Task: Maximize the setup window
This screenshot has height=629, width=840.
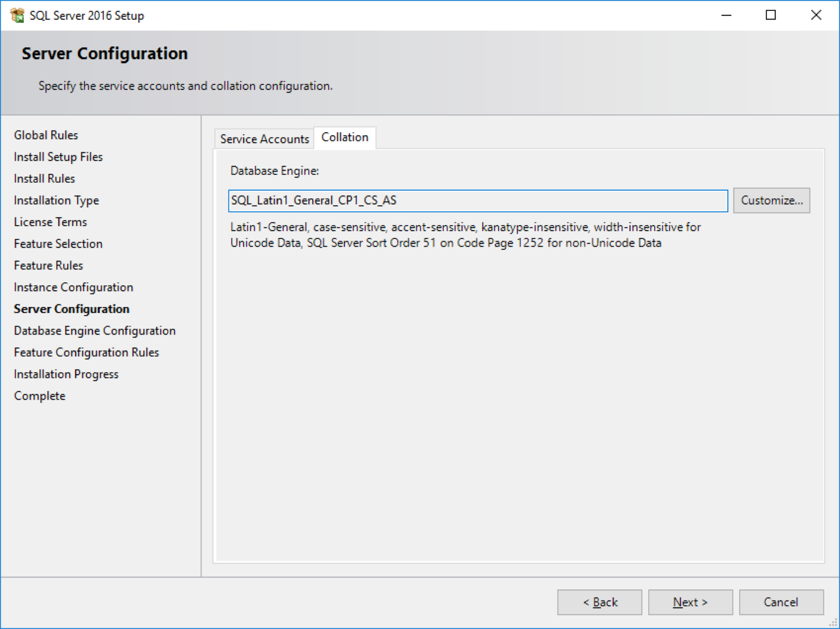Action: (x=771, y=15)
